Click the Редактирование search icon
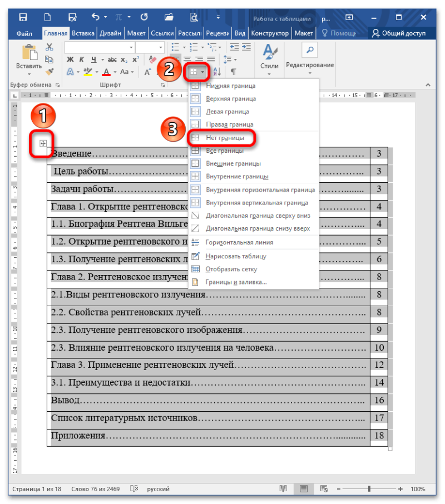Screen dimensions: 445x504 310,50
